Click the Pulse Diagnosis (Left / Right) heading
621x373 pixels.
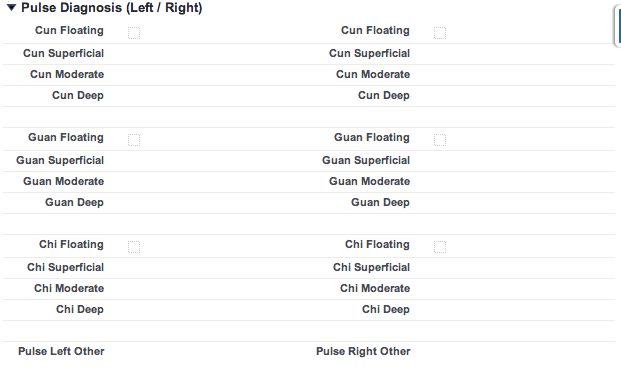[112, 8]
